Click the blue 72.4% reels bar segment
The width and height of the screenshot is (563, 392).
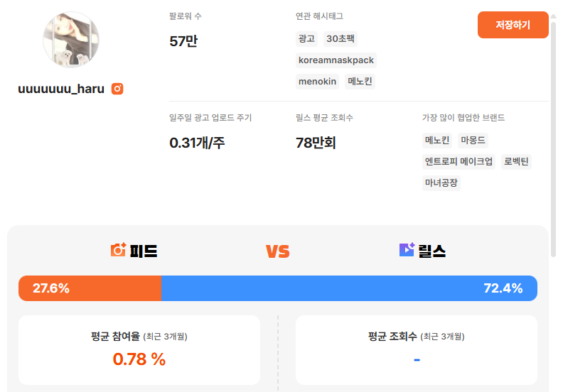coord(349,288)
